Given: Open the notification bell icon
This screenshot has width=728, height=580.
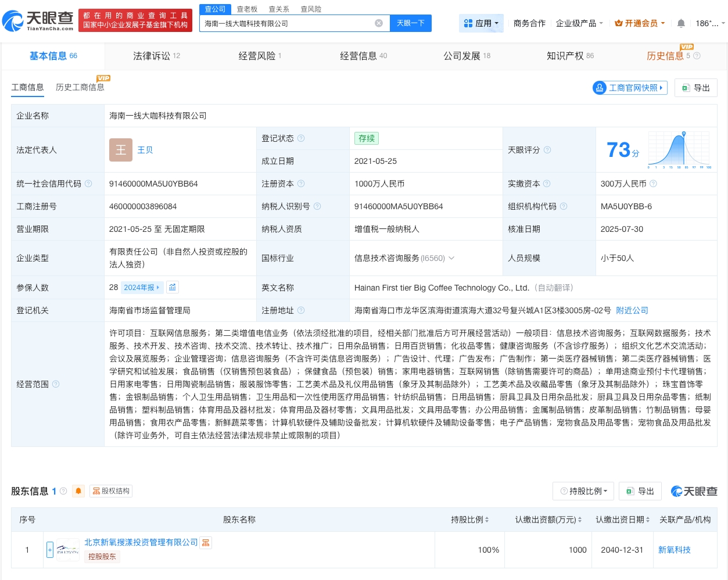Looking at the screenshot, I should [x=681, y=23].
